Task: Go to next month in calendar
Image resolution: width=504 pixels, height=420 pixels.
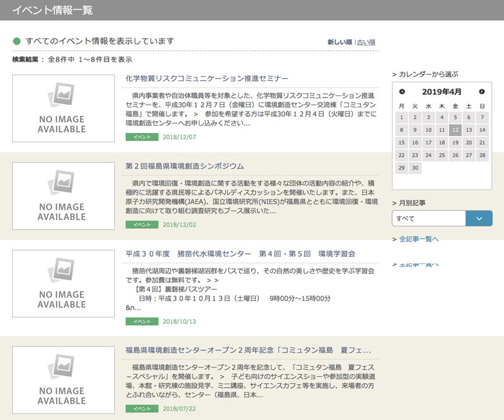Action: click(x=482, y=92)
